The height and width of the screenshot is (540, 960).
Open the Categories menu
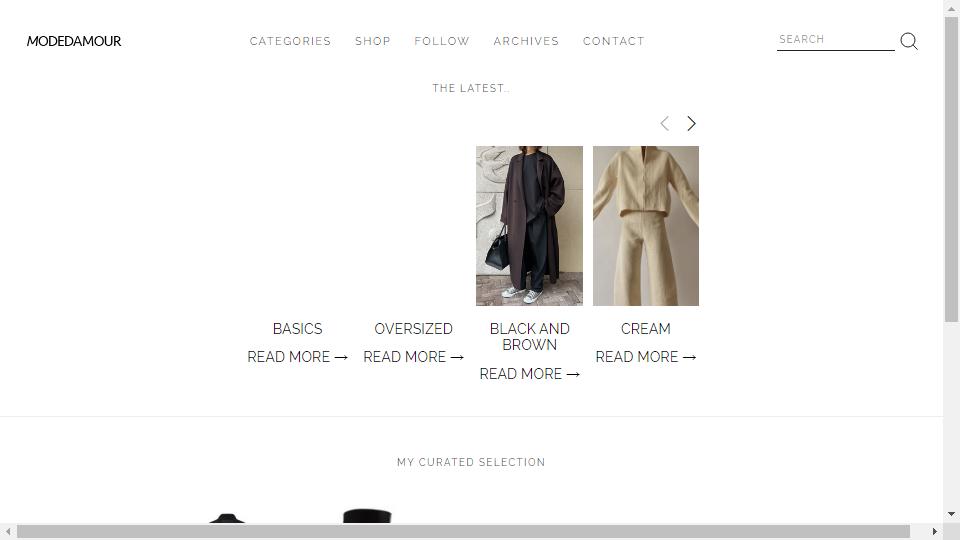pos(290,41)
